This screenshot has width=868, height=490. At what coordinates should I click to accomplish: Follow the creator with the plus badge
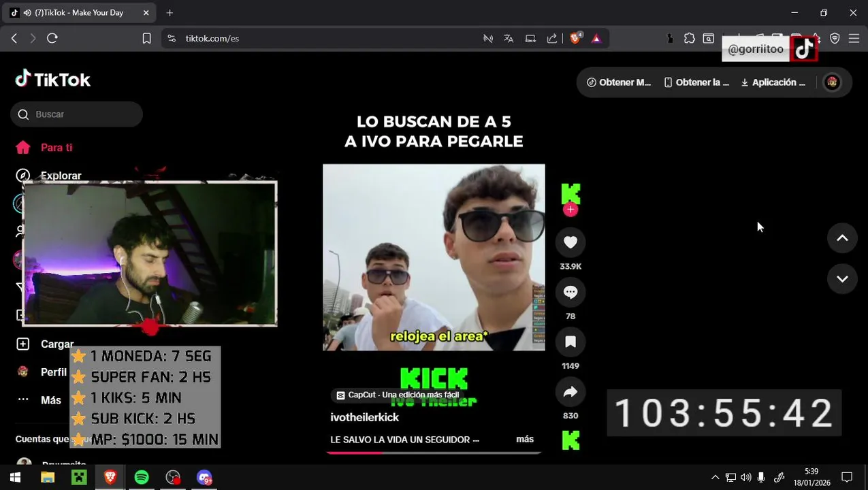coord(570,210)
